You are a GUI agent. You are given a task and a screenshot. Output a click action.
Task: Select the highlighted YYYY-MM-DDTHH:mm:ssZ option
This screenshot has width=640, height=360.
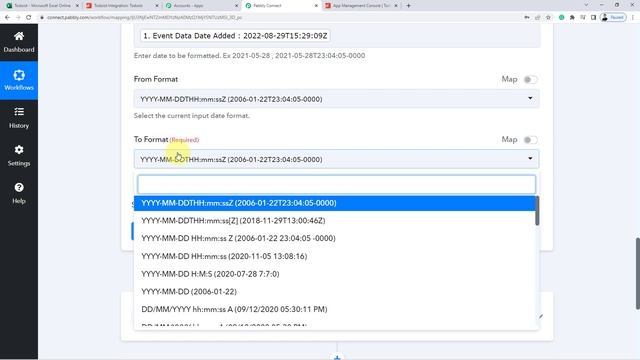[x=335, y=203]
